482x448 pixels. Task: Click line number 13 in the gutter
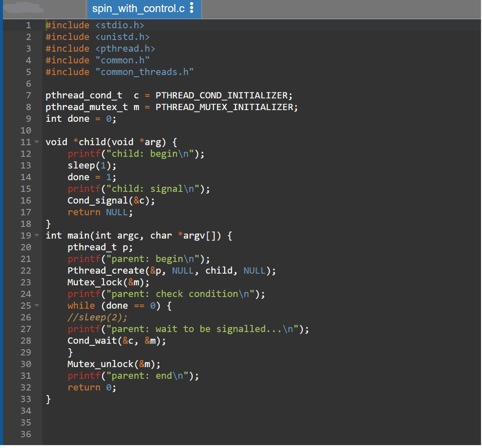pyautogui.click(x=27, y=165)
